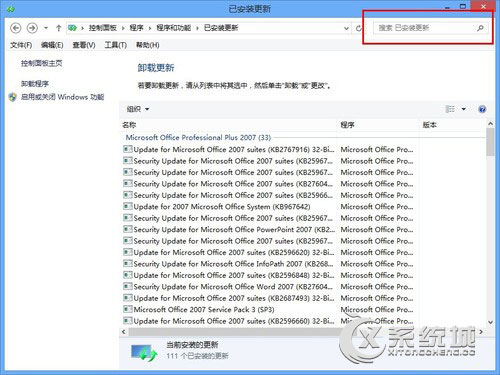Viewport: 500px width, 375px height.
Task: Click the 控制面板 breadcrumb segment
Action: [x=103, y=28]
